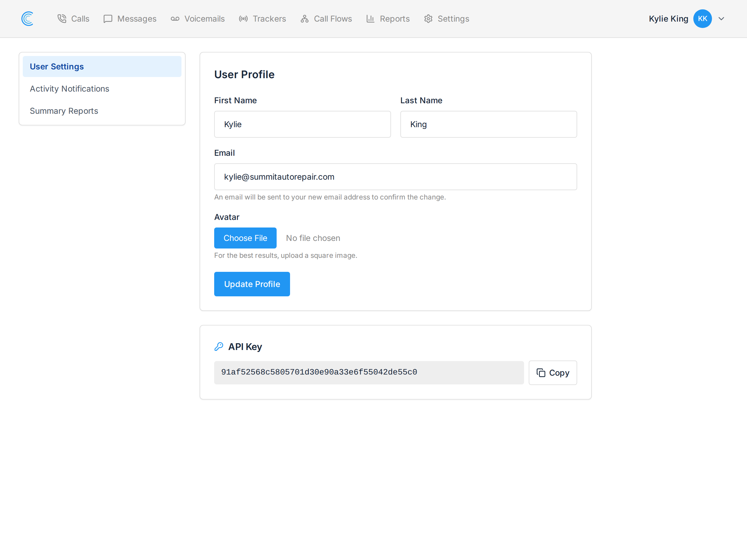Navigate to Trackers
Viewport: 747px width, 560px height.
point(262,19)
